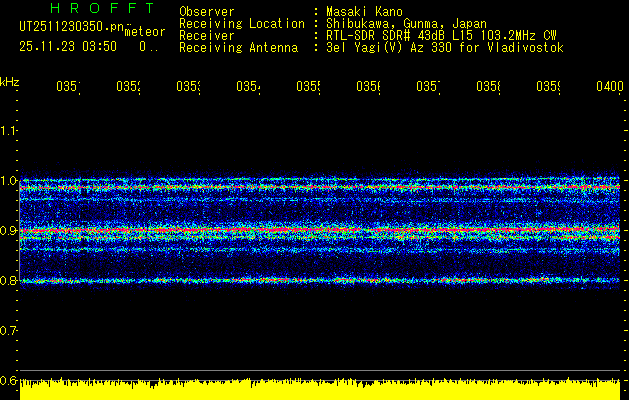The height and width of the screenshot is (400, 629).
Task: Click the 0400 time axis marker
Action: tap(610, 86)
